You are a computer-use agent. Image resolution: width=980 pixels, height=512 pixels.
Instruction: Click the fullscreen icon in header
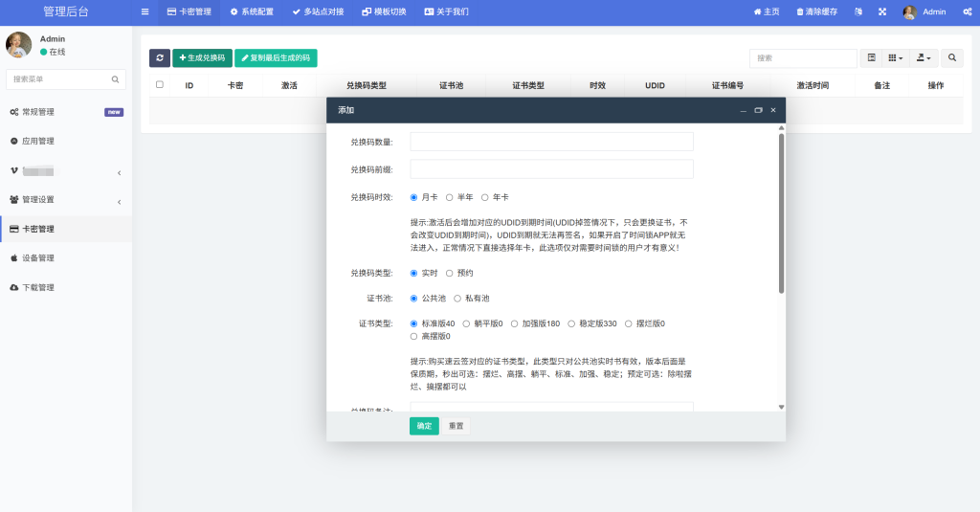click(x=882, y=12)
